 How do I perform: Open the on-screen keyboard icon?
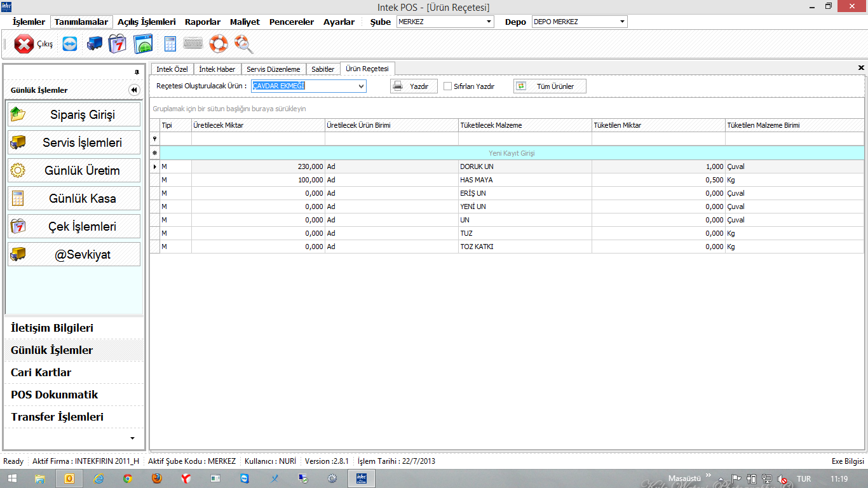[x=193, y=44]
